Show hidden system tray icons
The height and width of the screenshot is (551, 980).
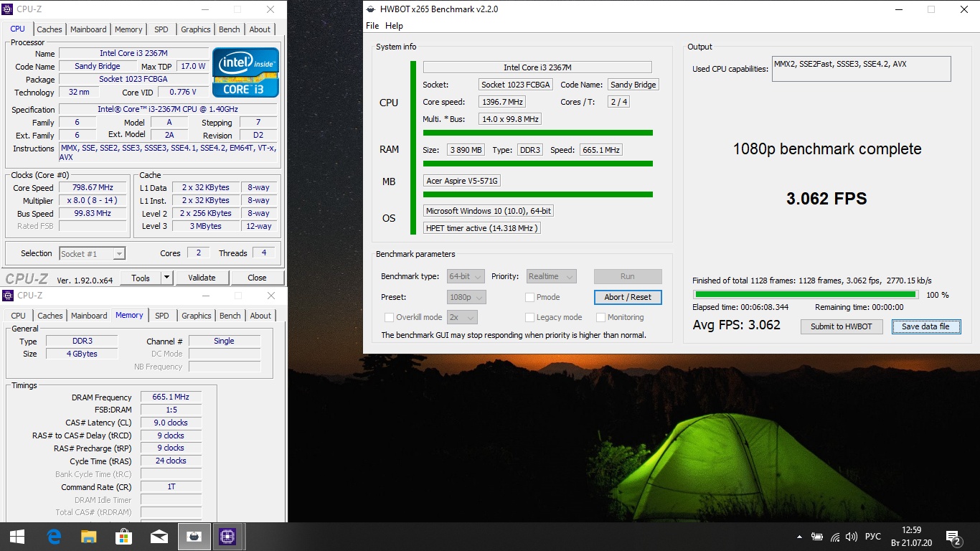pos(800,537)
